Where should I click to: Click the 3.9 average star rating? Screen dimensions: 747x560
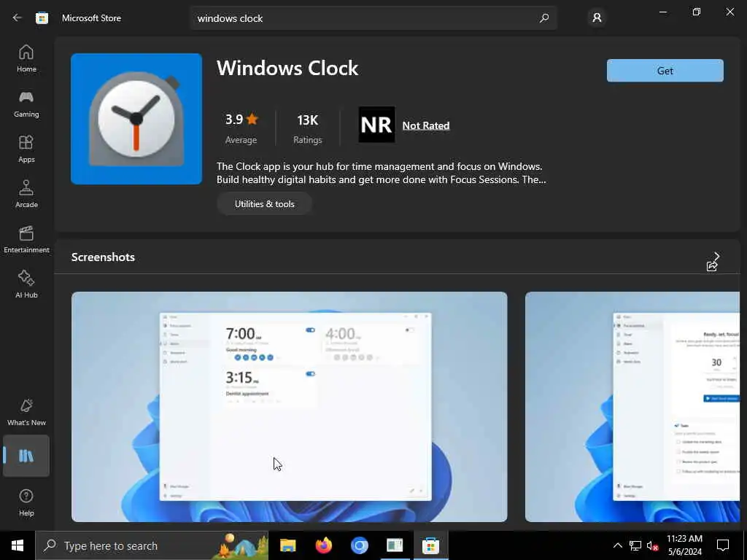[x=241, y=128]
